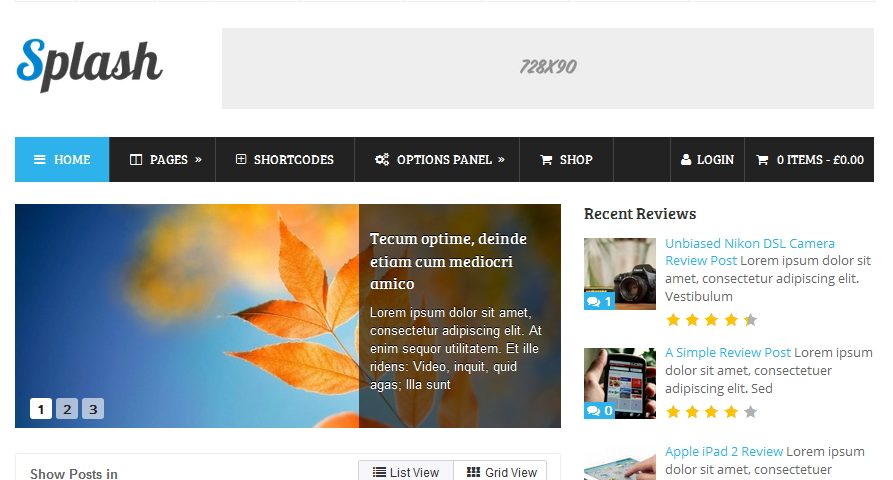Open the SHOP menu item

(566, 159)
